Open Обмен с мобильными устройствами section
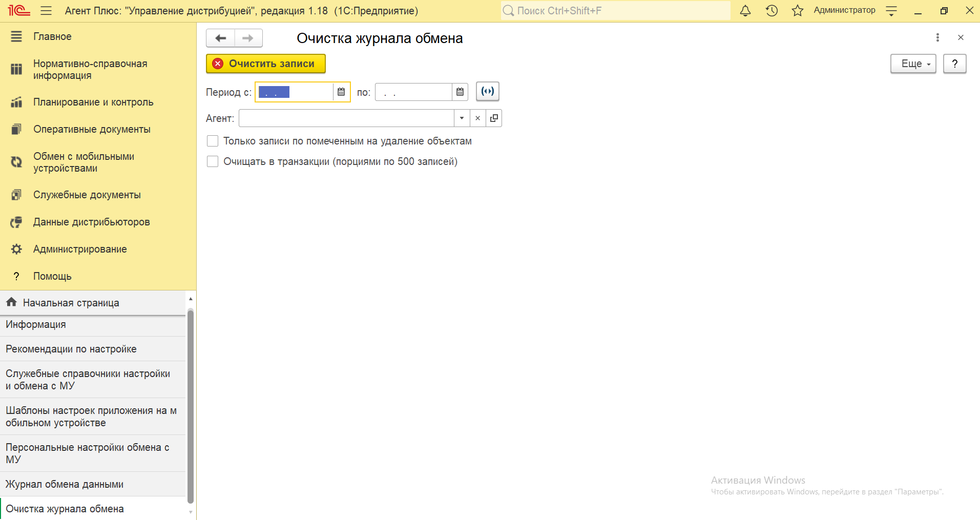This screenshot has height=520, width=980. pos(84,162)
